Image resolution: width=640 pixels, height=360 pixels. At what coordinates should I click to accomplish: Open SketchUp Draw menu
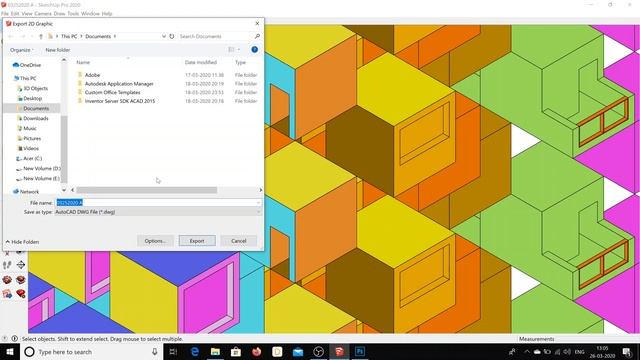pos(59,13)
